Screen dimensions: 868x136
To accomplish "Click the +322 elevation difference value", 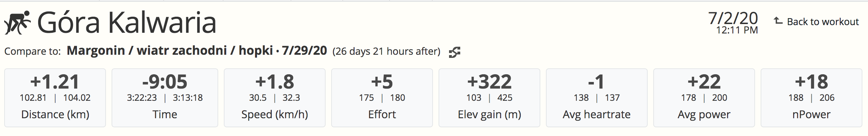I will pos(489,82).
